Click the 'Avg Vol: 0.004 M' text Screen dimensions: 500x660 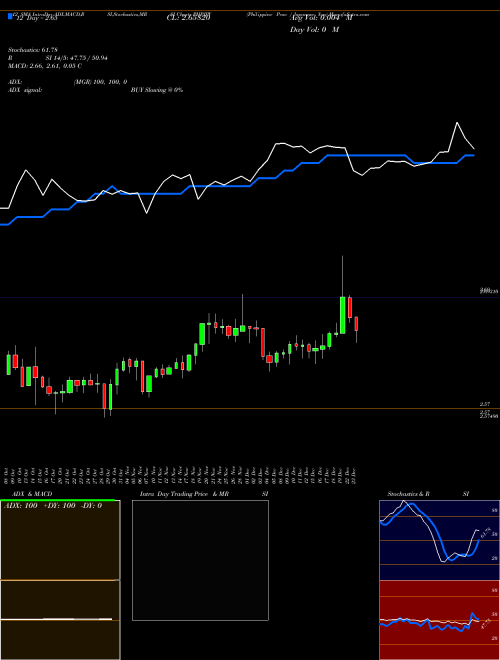coord(321,18)
